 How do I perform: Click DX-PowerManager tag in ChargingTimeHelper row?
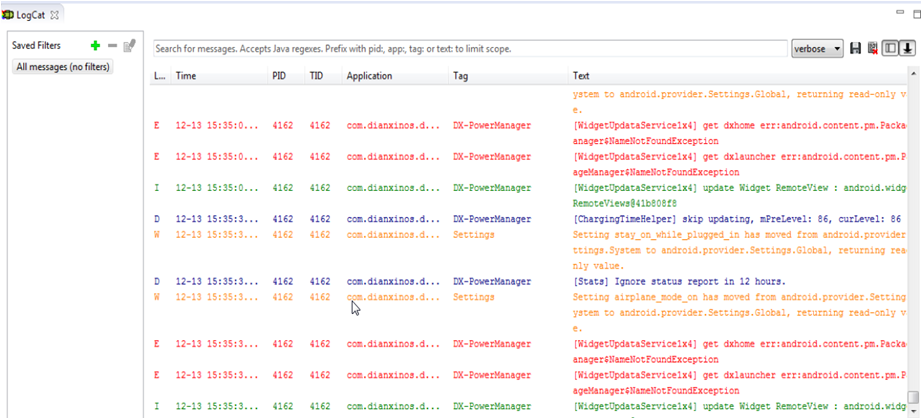pyautogui.click(x=492, y=219)
